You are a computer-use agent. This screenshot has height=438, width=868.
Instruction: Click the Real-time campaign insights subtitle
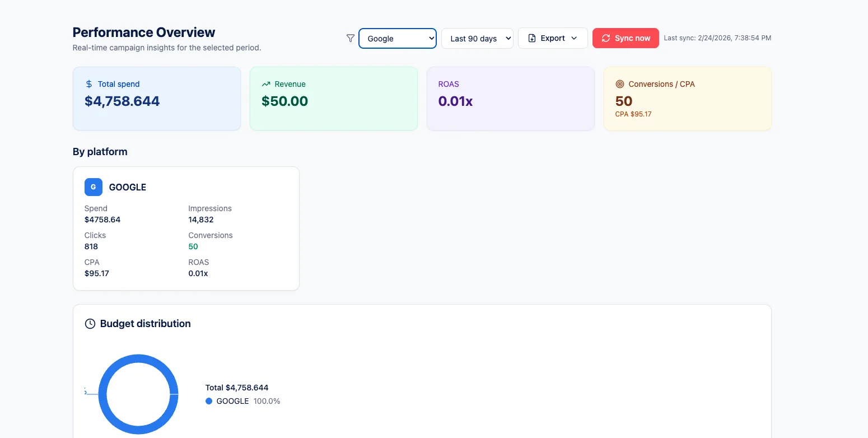[167, 48]
